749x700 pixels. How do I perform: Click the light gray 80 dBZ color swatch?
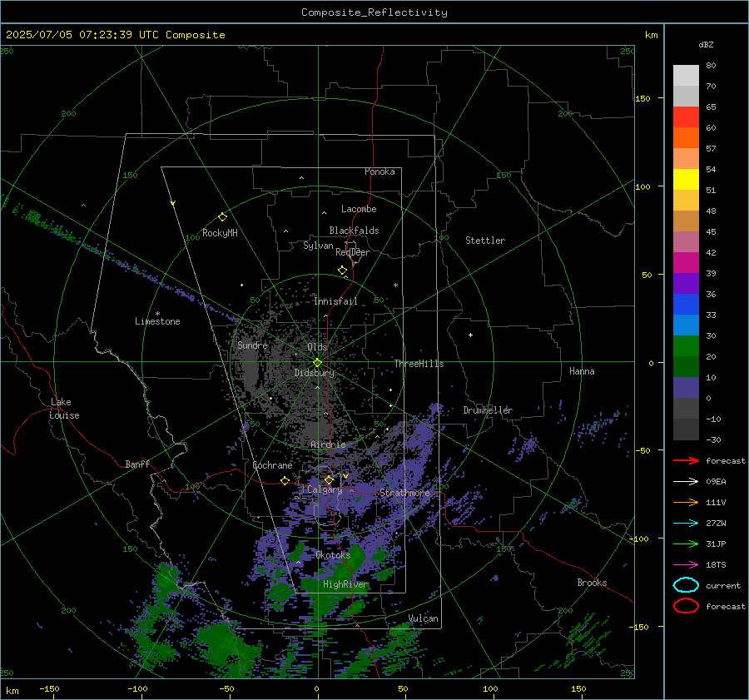click(686, 76)
